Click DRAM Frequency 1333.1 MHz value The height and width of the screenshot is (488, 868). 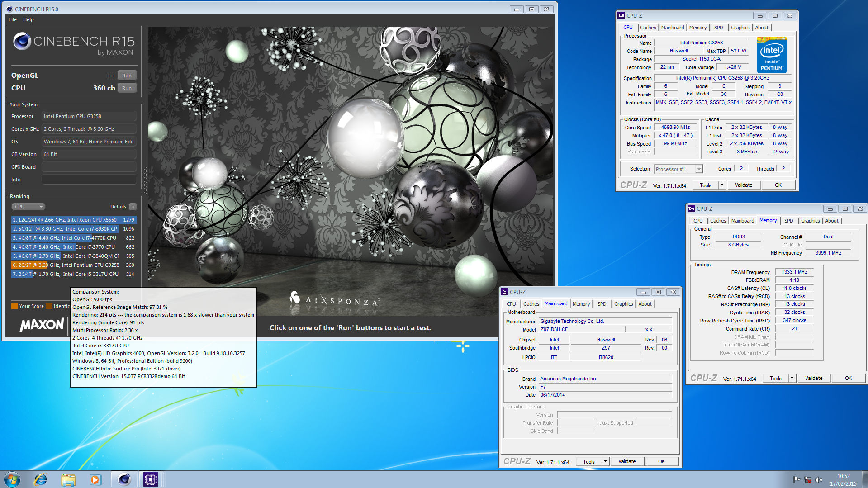[795, 272]
